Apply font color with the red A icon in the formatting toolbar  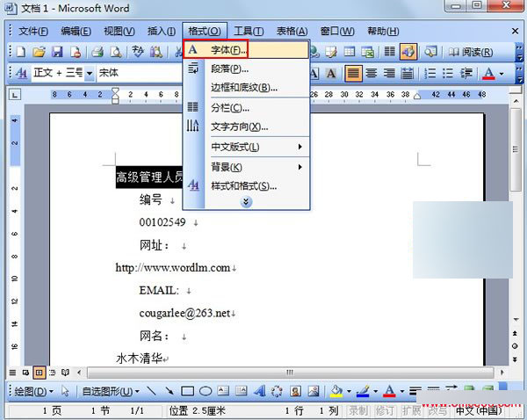pos(489,73)
